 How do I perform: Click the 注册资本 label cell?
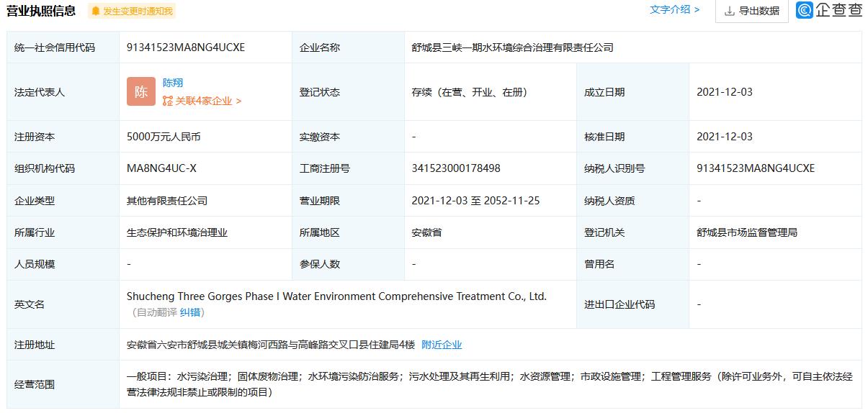coord(63,137)
